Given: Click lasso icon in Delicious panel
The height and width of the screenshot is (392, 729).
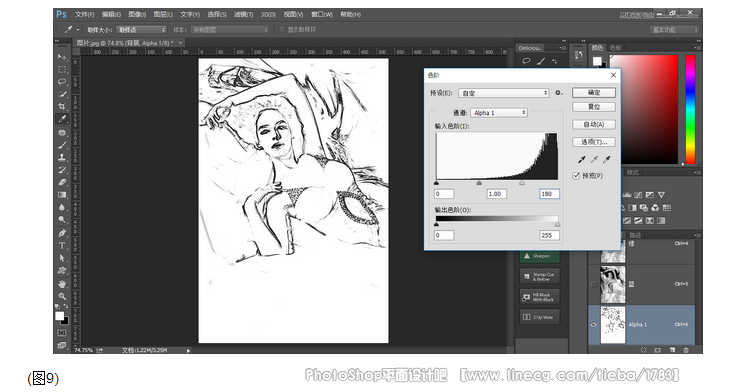Looking at the screenshot, I should pyautogui.click(x=526, y=61).
